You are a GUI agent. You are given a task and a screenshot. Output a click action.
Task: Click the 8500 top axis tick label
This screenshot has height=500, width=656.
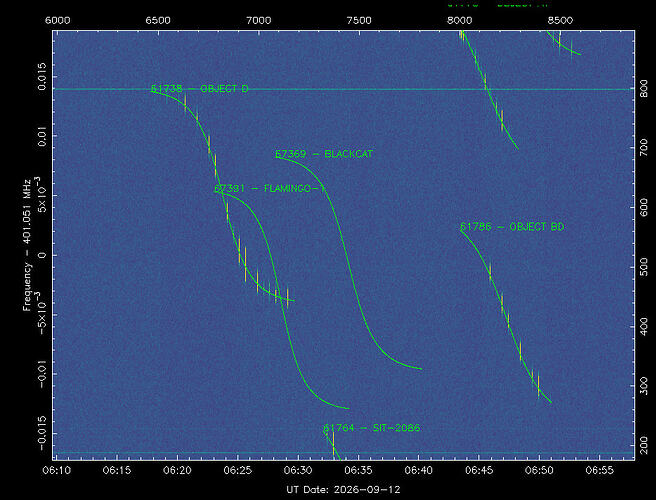coord(560,21)
